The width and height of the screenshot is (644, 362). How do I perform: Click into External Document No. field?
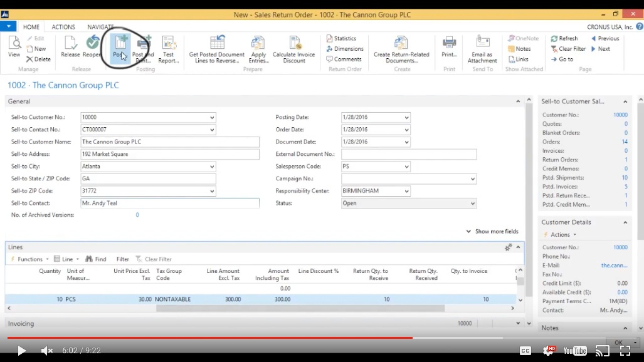pos(409,154)
